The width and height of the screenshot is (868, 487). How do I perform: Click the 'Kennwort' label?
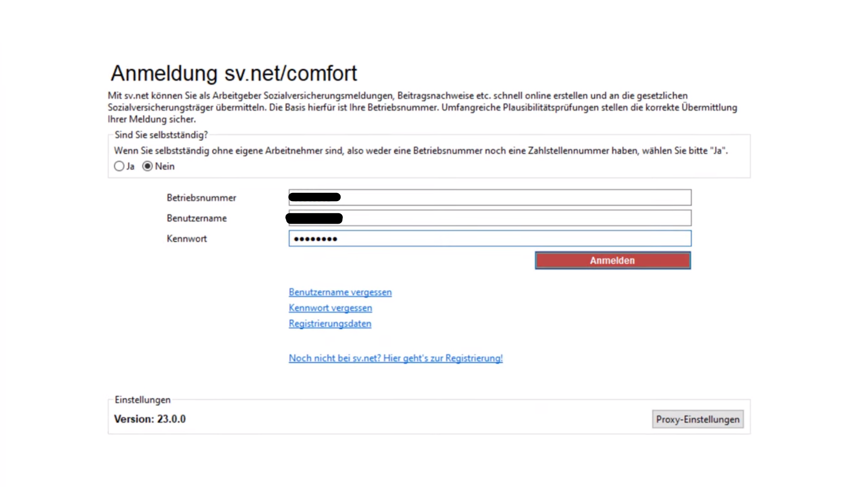pos(187,239)
